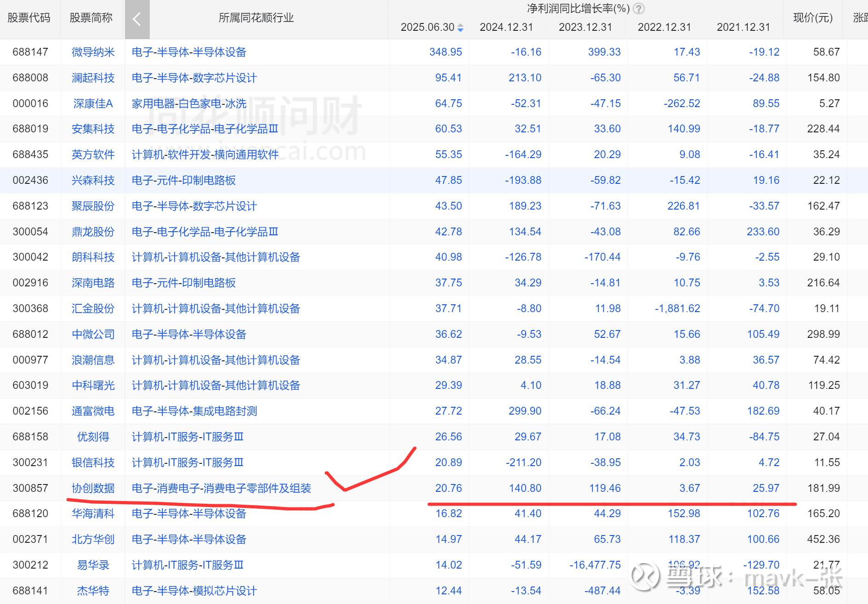The width and height of the screenshot is (868, 604).
Task: Open stock 深康佳A
Action: pyautogui.click(x=93, y=103)
